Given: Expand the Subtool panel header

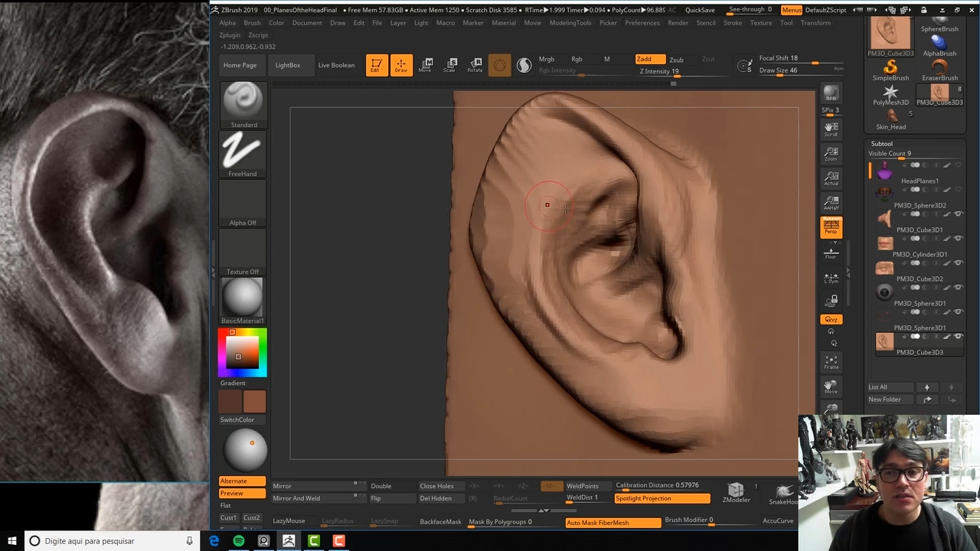Looking at the screenshot, I should 881,144.
